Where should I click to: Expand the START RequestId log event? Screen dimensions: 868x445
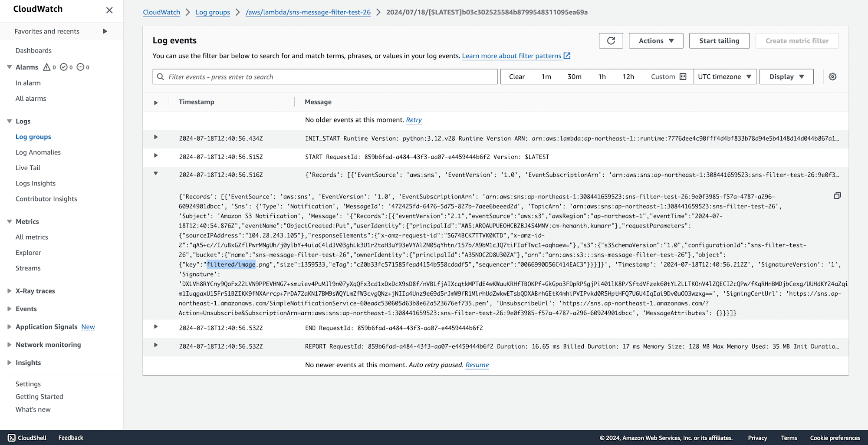pyautogui.click(x=156, y=155)
